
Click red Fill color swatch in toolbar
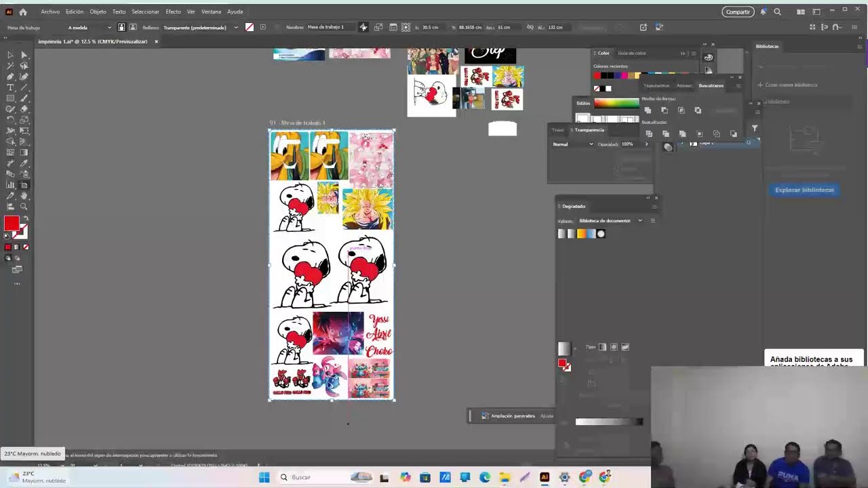click(x=12, y=223)
